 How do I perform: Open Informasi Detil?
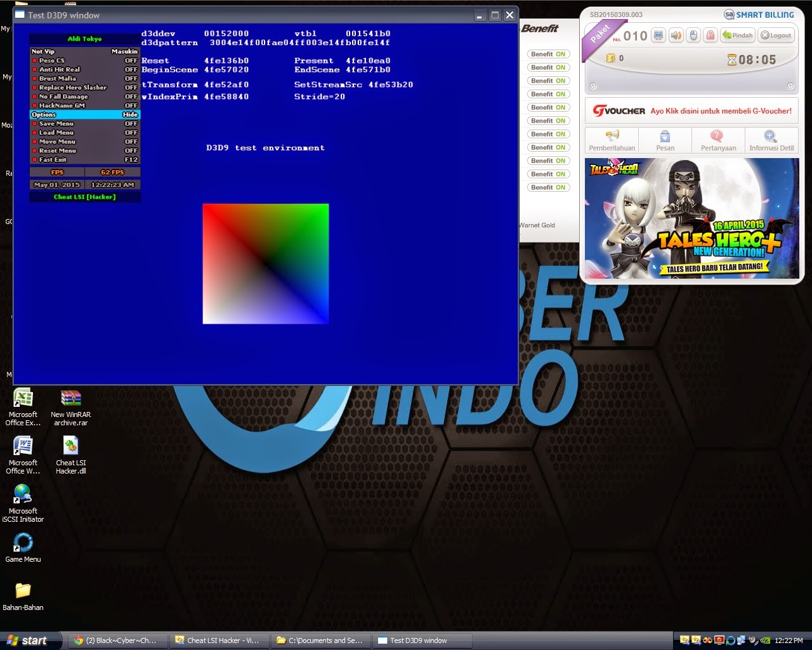point(771,140)
